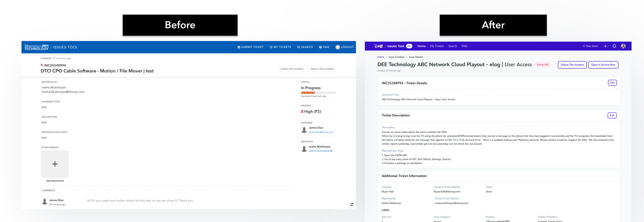Image resolution: width=644 pixels, height=222 pixels.
Task: Click Bryan Volk assignee name
Action: 388,192
